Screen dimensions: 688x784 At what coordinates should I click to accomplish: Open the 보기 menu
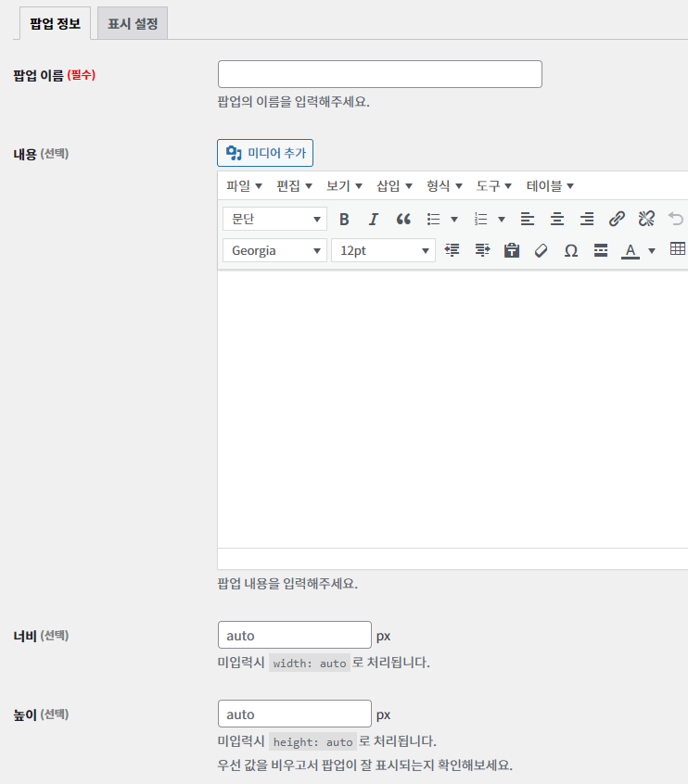point(344,186)
